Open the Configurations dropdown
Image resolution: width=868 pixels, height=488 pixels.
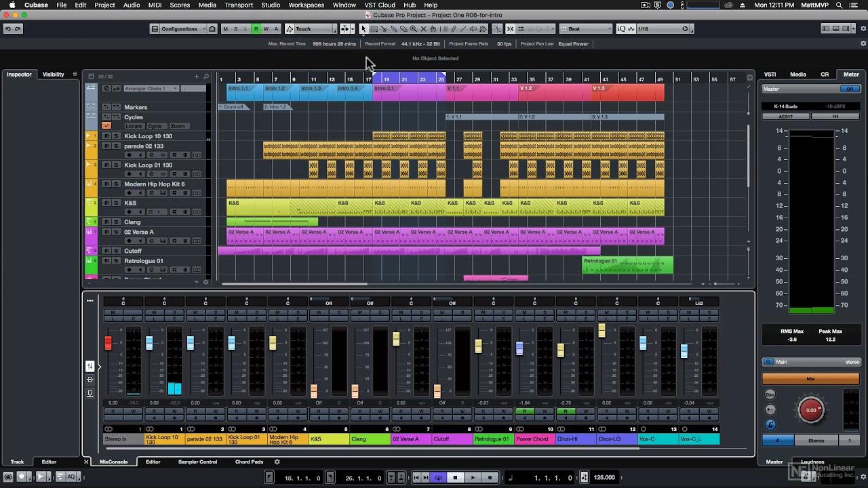(x=178, y=29)
